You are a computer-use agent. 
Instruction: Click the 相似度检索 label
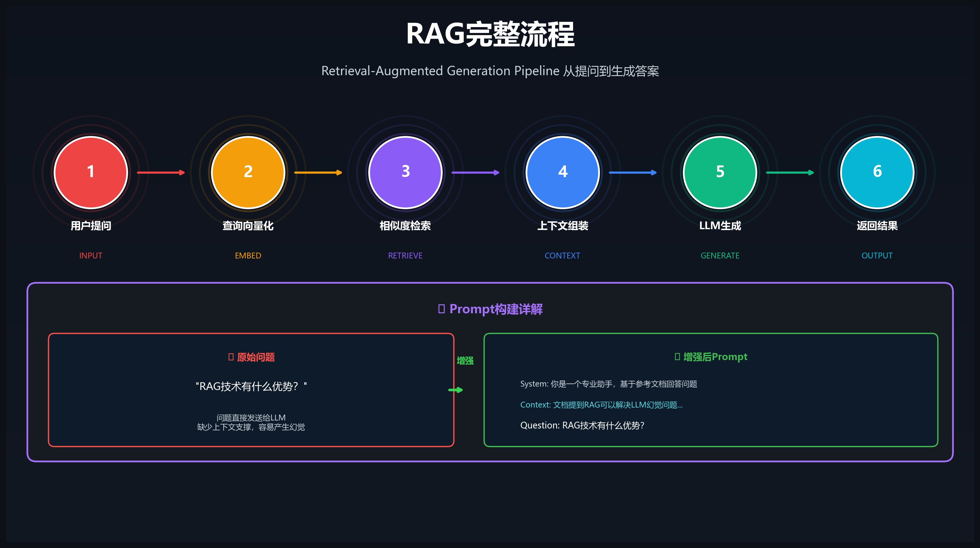tap(406, 226)
